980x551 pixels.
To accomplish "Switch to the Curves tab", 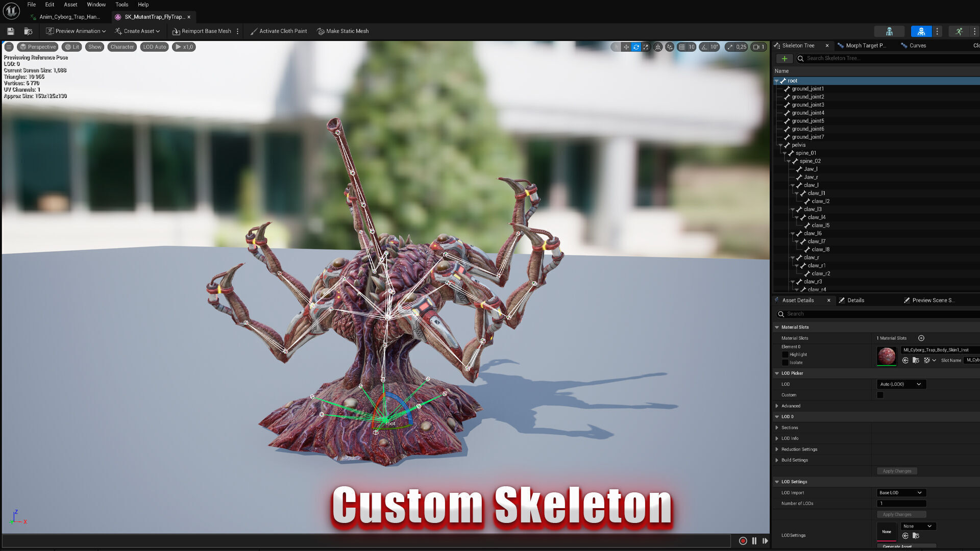I will [x=917, y=45].
